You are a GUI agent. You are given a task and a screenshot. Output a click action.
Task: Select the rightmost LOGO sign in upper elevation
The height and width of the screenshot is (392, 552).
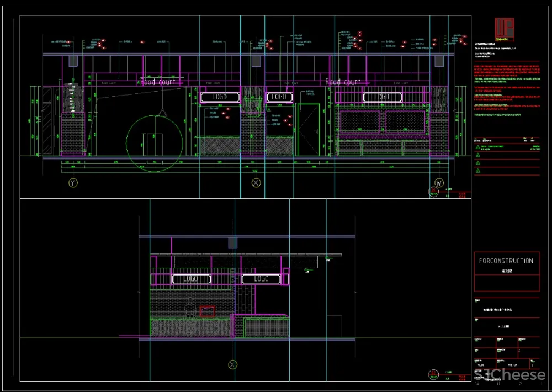(381, 97)
